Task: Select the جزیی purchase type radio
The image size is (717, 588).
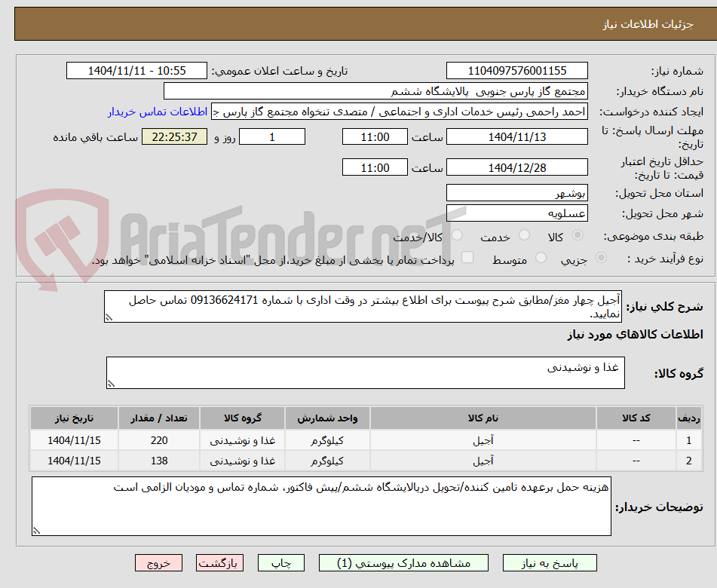Action: [x=602, y=257]
